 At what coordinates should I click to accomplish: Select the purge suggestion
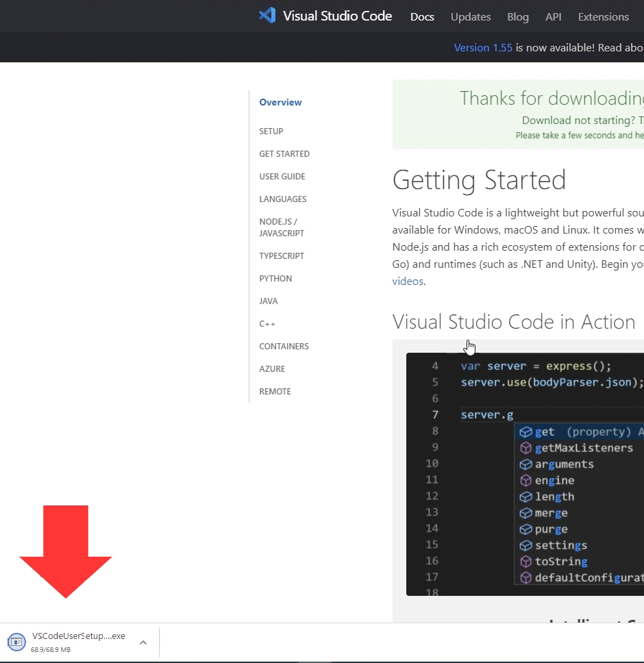pos(580,529)
